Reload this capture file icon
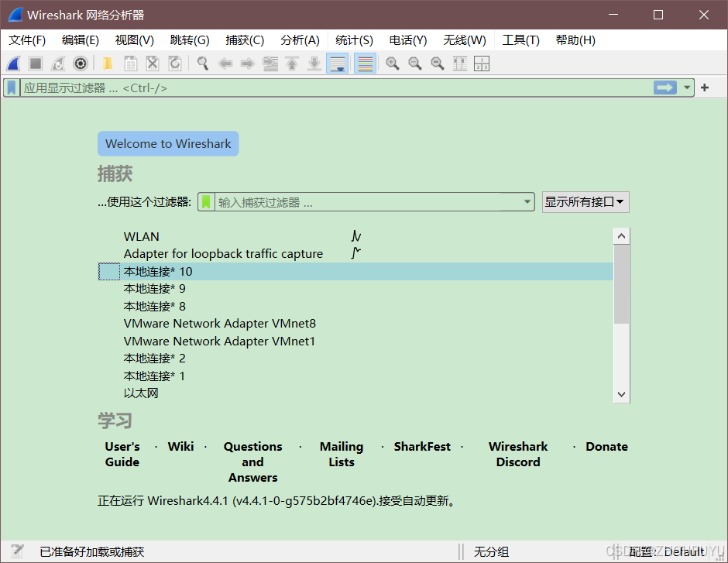Image resolution: width=728 pixels, height=563 pixels. point(175,64)
